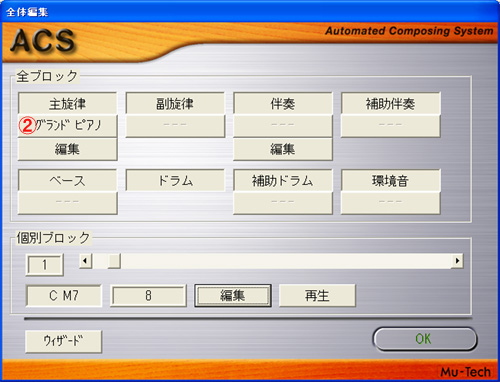Click the 副旋律 block button
500x382 pixels.
pos(175,103)
